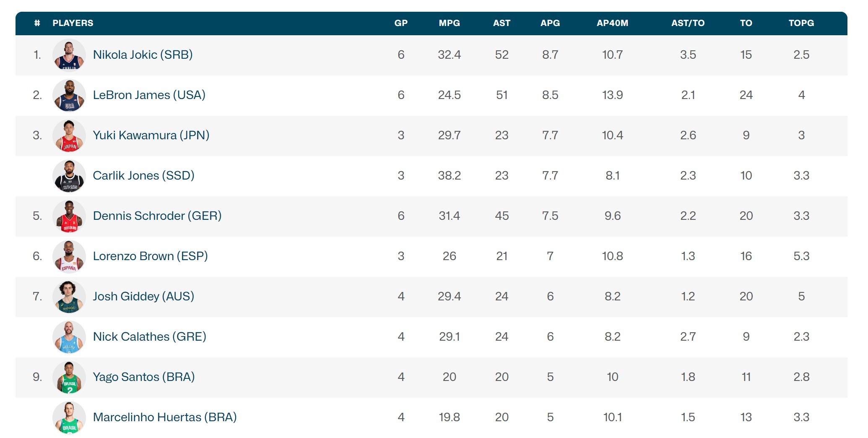868x438 pixels.
Task: Sort by AST column header
Action: click(502, 23)
